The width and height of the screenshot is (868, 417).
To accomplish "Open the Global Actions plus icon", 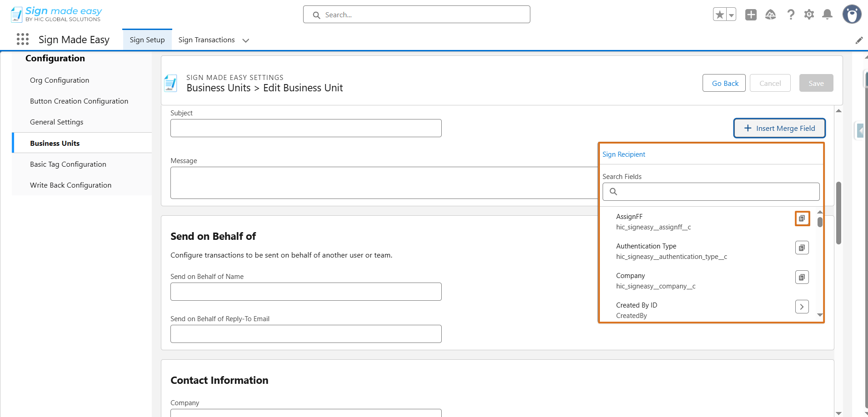I will (x=751, y=15).
